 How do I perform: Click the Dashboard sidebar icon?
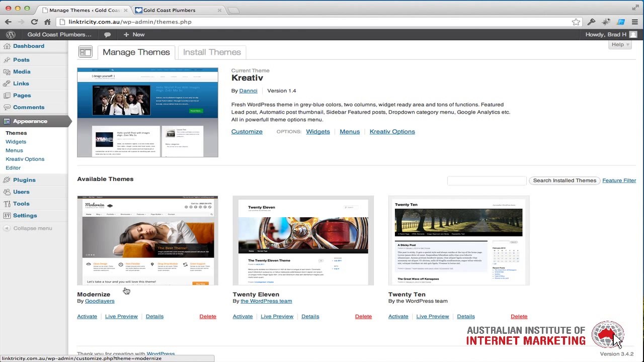tap(7, 46)
